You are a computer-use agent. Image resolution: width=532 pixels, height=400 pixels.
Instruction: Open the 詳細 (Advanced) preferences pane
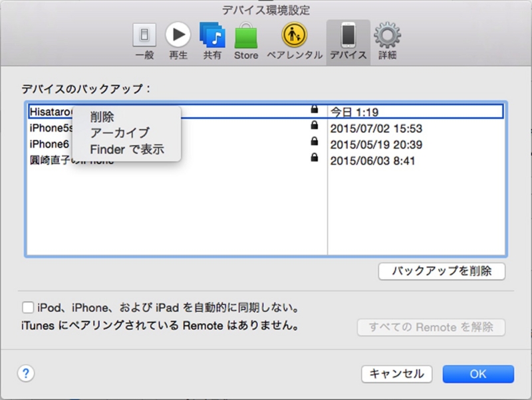[x=387, y=41]
